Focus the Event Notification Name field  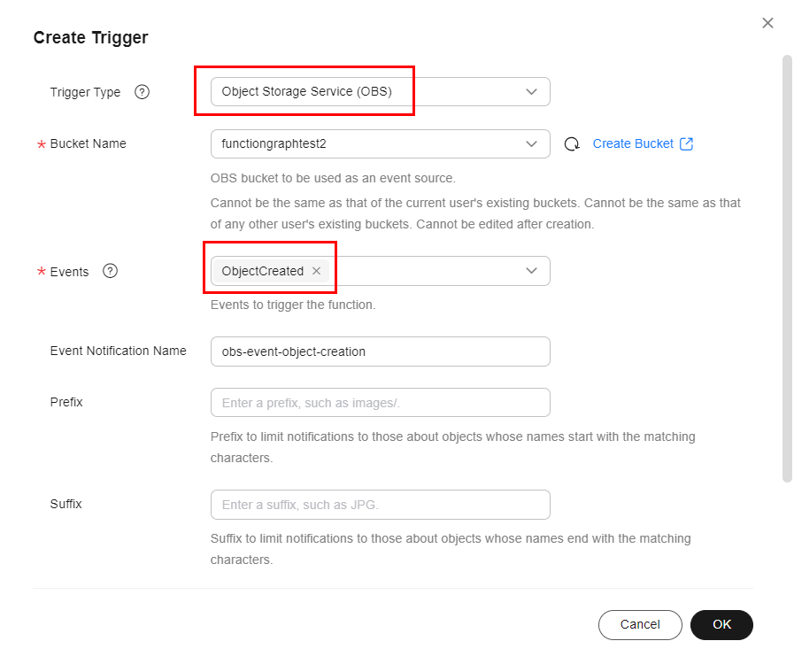pyautogui.click(x=380, y=351)
